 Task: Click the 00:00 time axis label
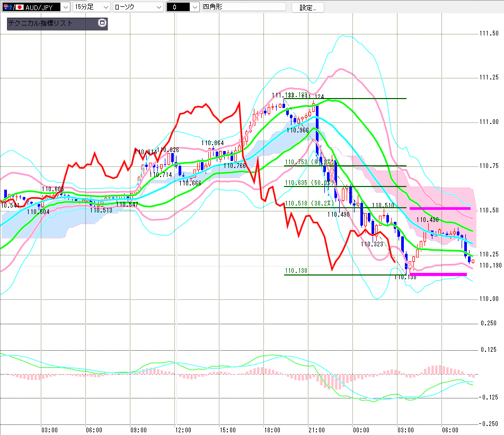(x=361, y=430)
